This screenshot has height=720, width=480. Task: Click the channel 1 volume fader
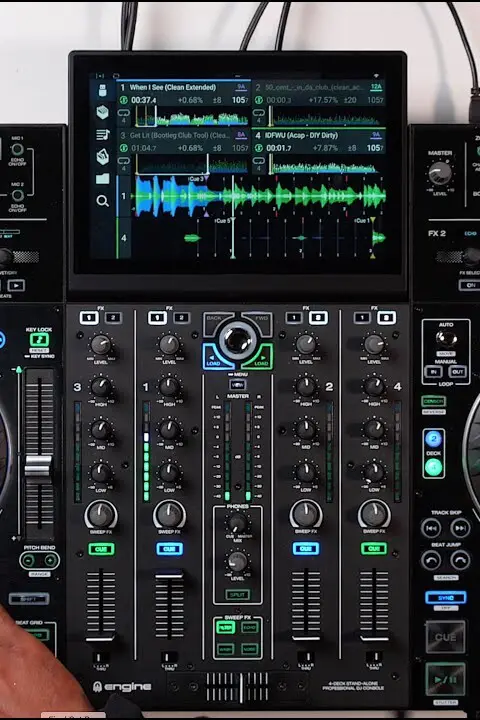(169, 575)
